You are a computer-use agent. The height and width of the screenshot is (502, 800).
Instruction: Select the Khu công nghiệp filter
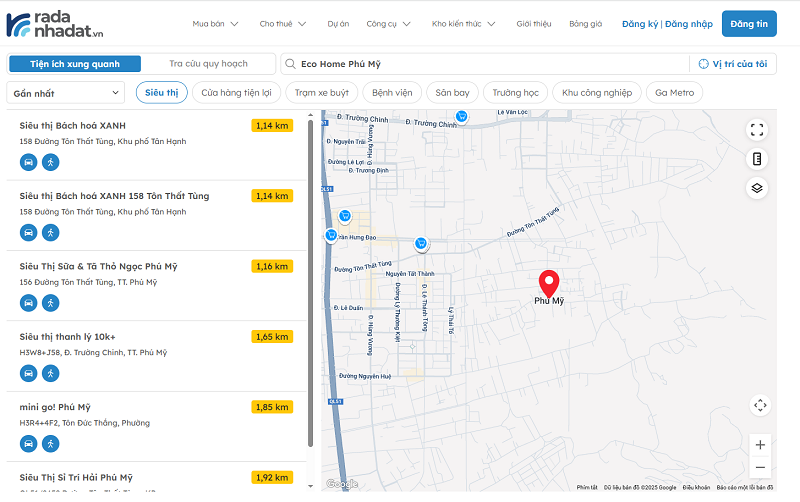(597, 93)
